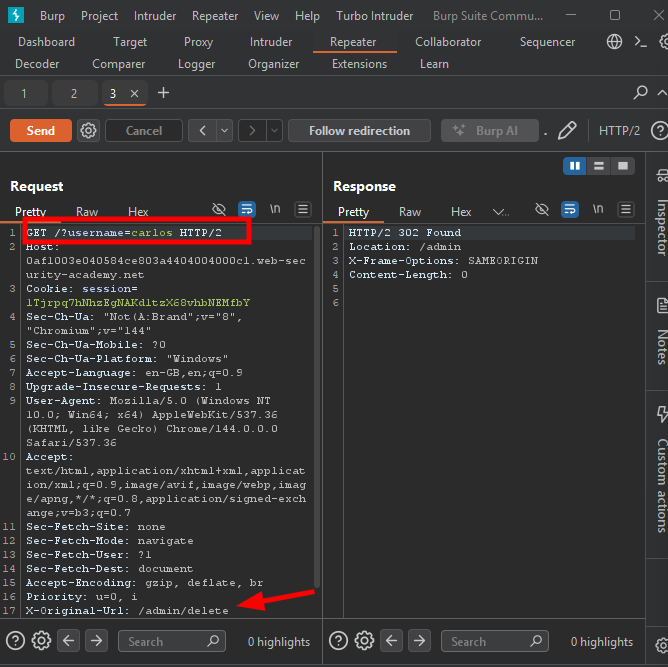Open the Notes side panel

click(x=661, y=336)
